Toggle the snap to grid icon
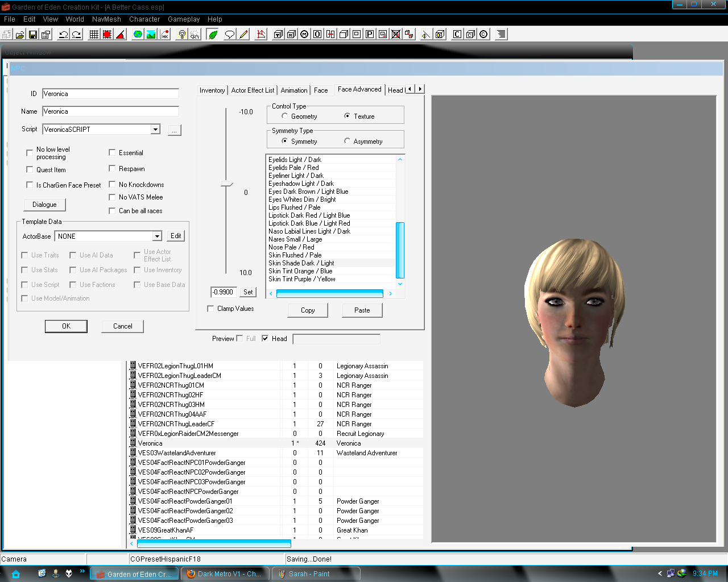The image size is (728, 582). (x=94, y=35)
